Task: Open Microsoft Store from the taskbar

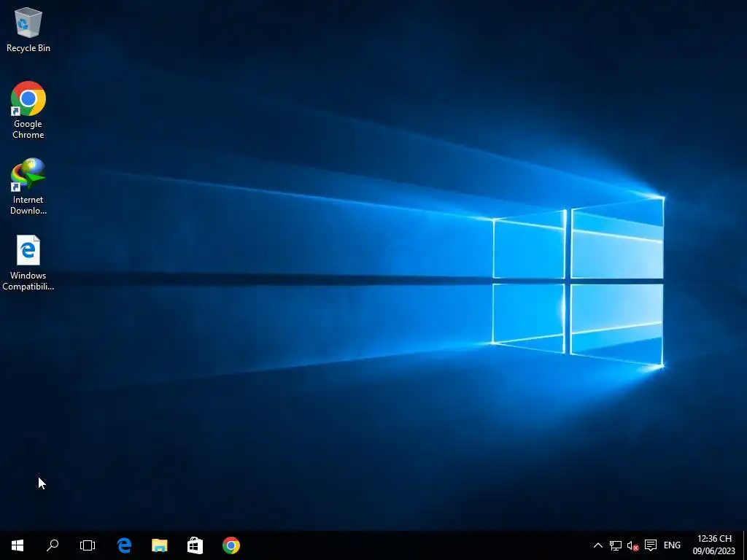Action: pyautogui.click(x=196, y=545)
